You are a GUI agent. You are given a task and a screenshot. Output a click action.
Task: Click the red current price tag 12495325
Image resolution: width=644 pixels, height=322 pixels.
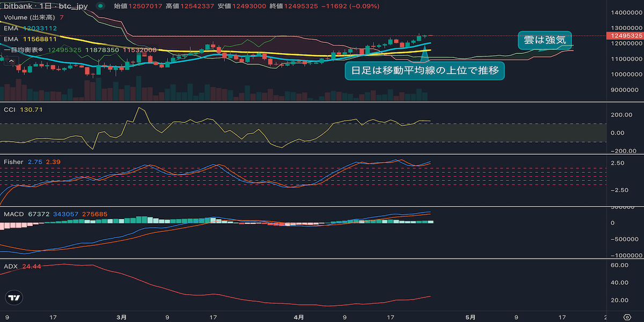coord(624,35)
